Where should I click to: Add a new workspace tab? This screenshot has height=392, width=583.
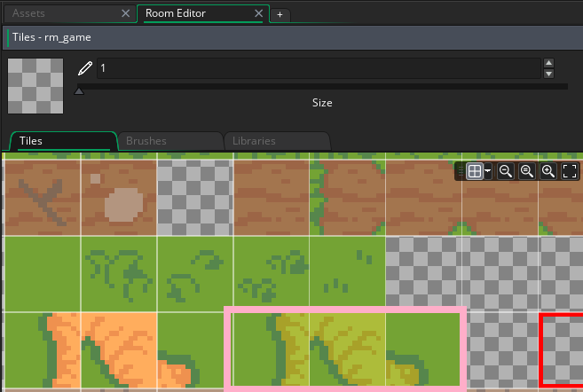coord(280,15)
